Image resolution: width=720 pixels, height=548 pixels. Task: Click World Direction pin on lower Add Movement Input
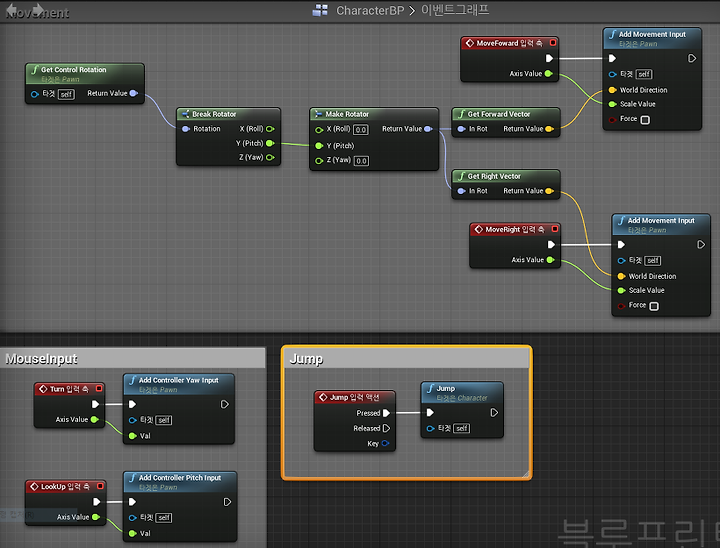[621, 276]
